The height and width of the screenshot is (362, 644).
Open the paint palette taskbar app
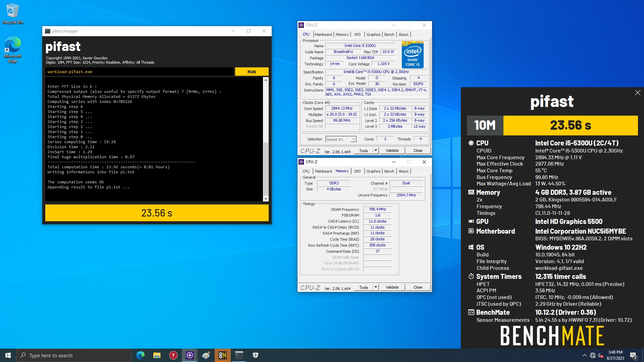206,355
